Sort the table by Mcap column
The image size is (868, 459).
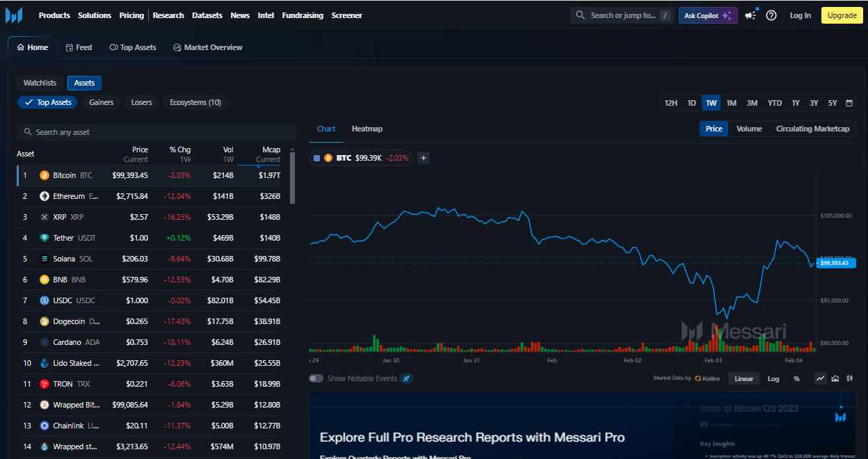coord(271,150)
